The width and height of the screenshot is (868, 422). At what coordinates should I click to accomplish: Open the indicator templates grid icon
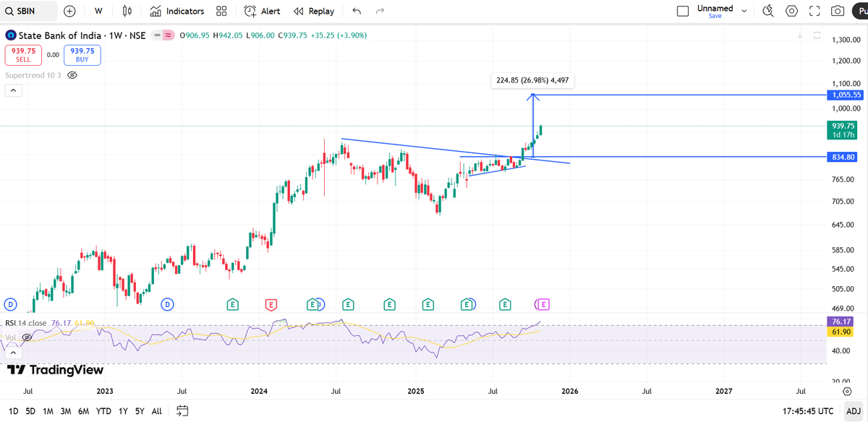(x=221, y=11)
